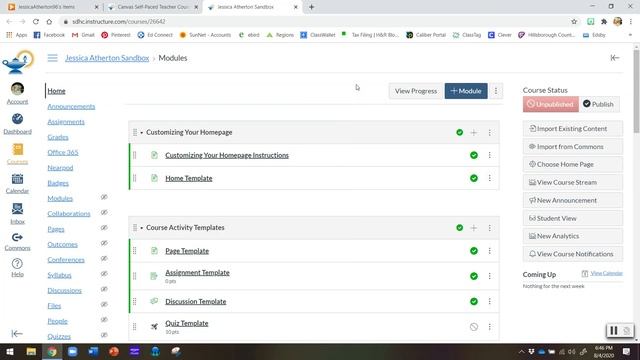Grab drag handle of Course Activity Templates module
This screenshot has height=360, width=640.
point(135,227)
